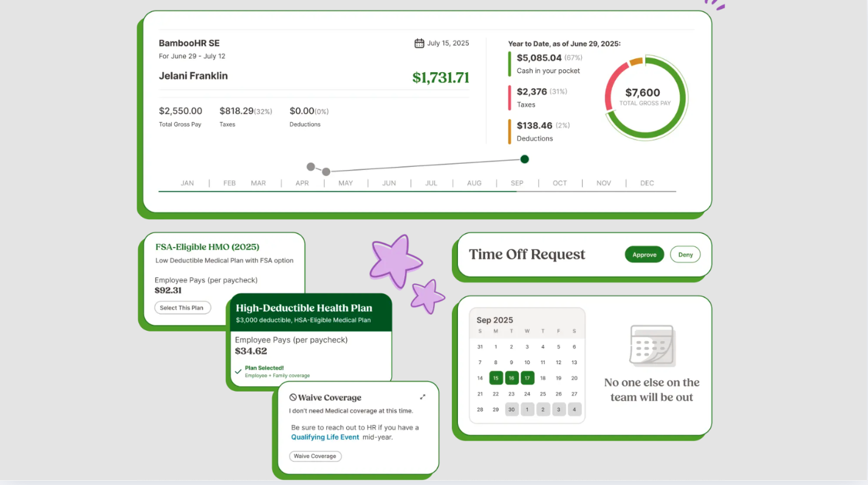This screenshot has height=485, width=868.
Task: Click the red Taxes color bar
Action: click(510, 98)
